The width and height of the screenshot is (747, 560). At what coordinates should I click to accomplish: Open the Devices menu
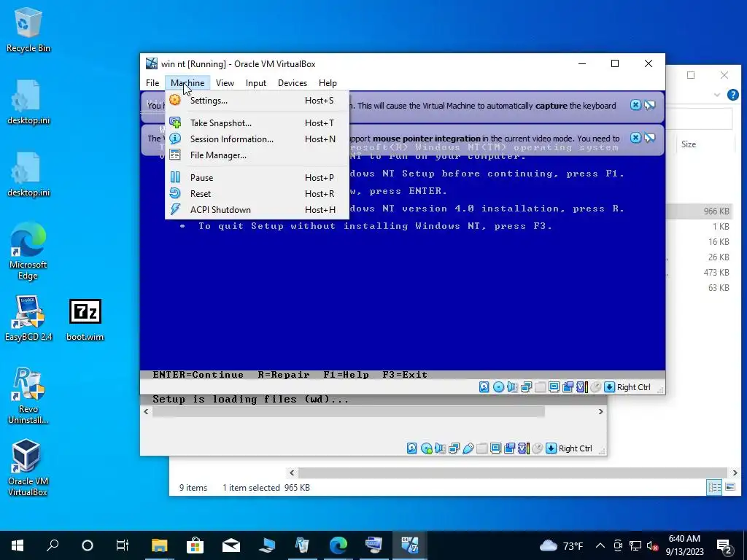293,83
